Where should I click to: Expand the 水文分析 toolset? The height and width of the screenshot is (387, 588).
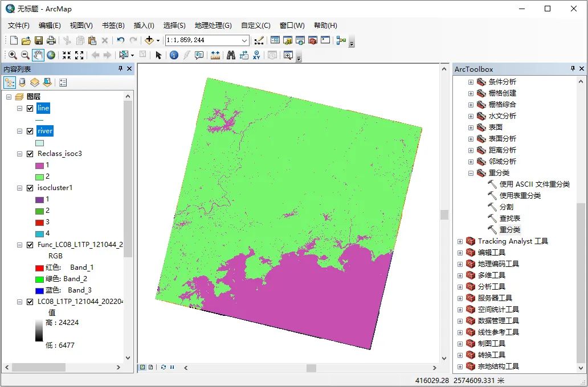tap(471, 116)
